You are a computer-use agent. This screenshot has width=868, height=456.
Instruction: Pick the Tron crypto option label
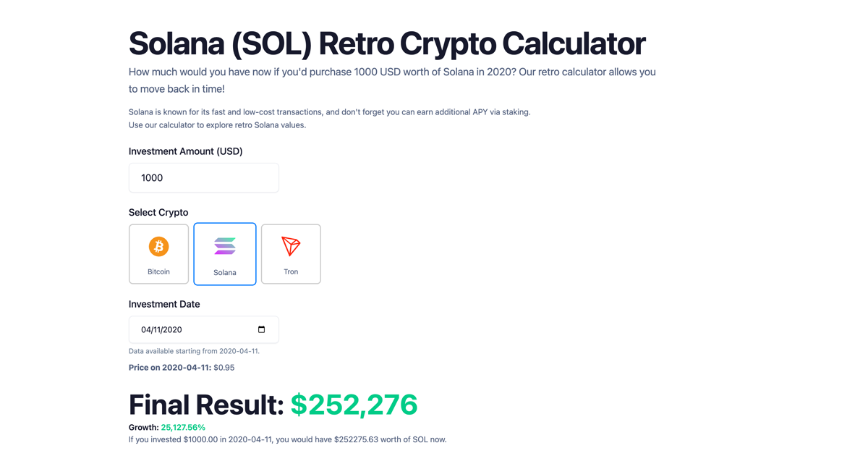(x=291, y=272)
